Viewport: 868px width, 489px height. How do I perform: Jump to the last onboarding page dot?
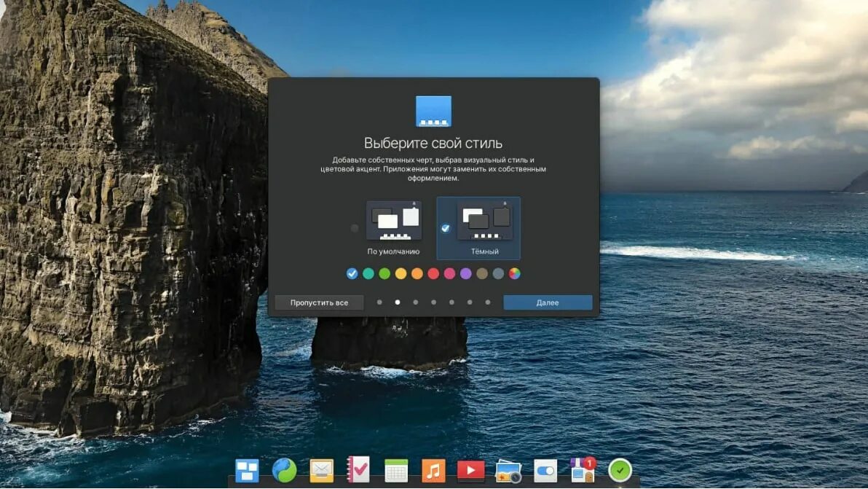pos(488,302)
